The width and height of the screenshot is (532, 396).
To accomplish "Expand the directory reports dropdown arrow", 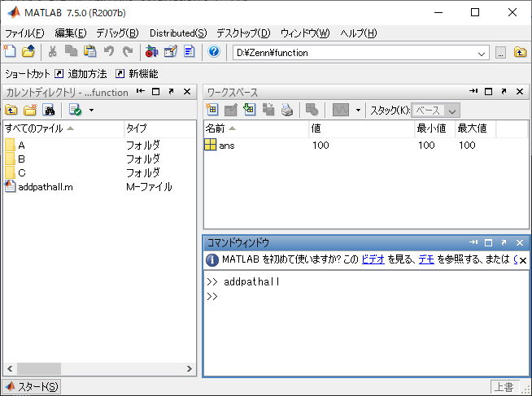I will pyautogui.click(x=91, y=111).
